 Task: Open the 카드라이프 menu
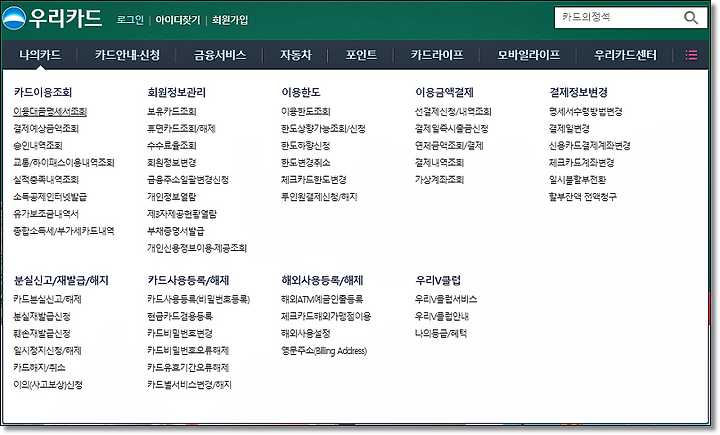(437, 55)
